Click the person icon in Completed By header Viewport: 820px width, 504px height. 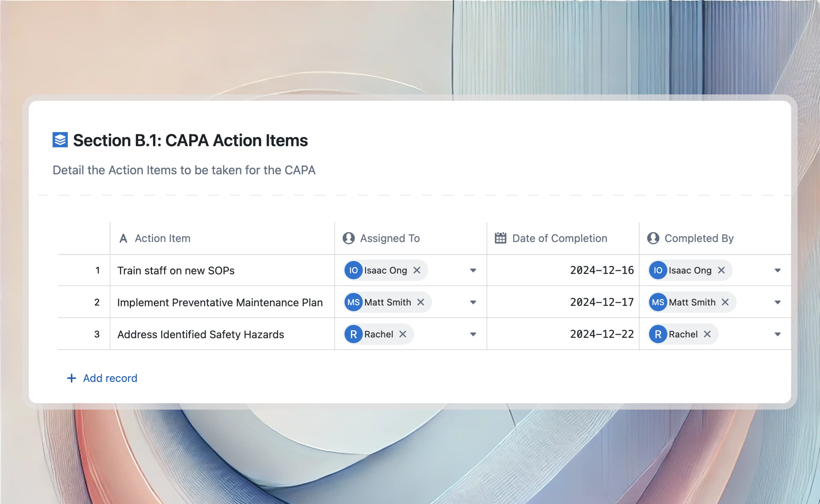[x=653, y=238]
